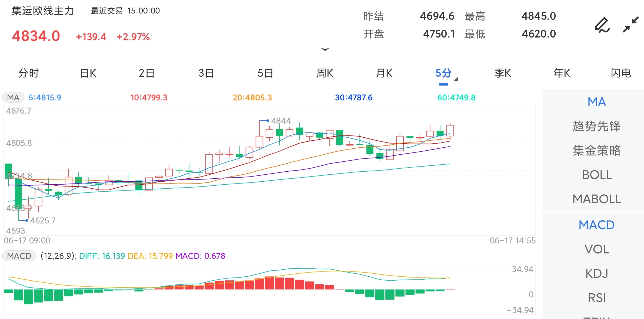This screenshot has height=319, width=644.
Task: Click the MA 30:4787.6 value
Action: [354, 97]
